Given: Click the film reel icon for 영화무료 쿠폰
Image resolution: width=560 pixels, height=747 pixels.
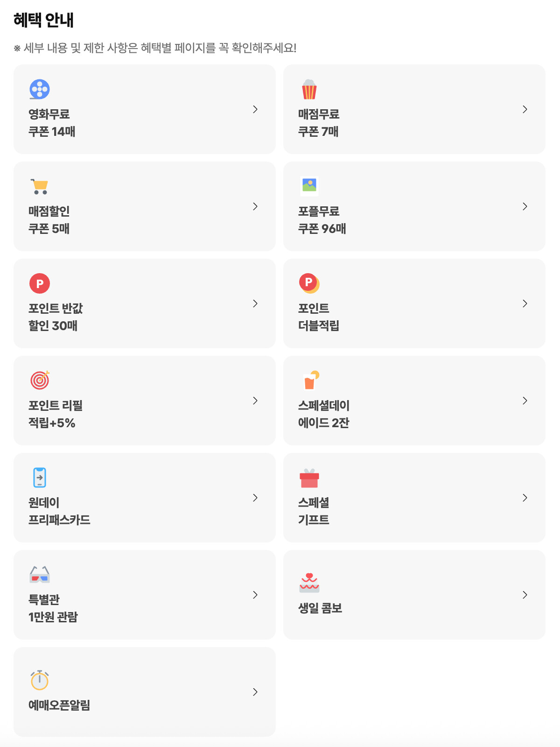Looking at the screenshot, I should tap(40, 89).
